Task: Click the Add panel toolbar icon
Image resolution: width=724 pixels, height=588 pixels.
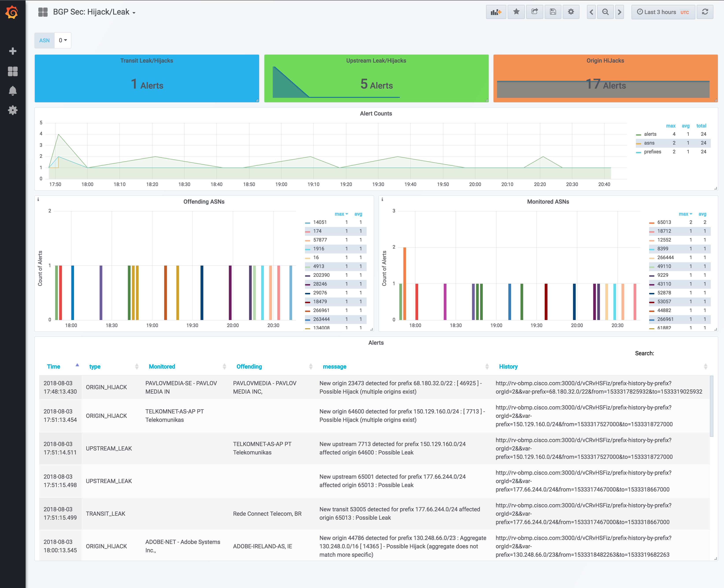Action: (x=496, y=12)
